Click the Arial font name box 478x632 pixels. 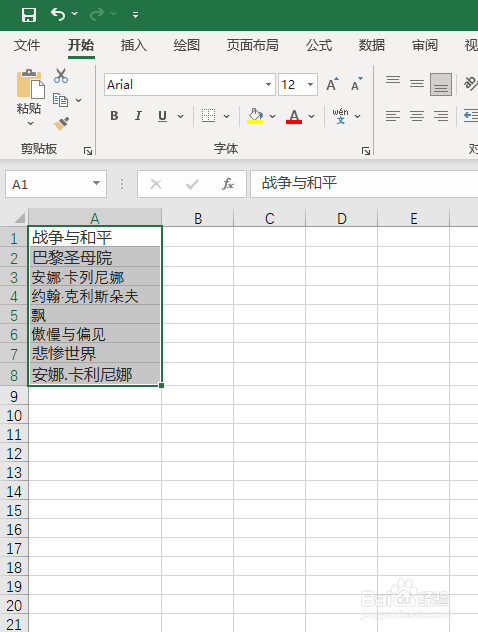pyautogui.click(x=184, y=85)
